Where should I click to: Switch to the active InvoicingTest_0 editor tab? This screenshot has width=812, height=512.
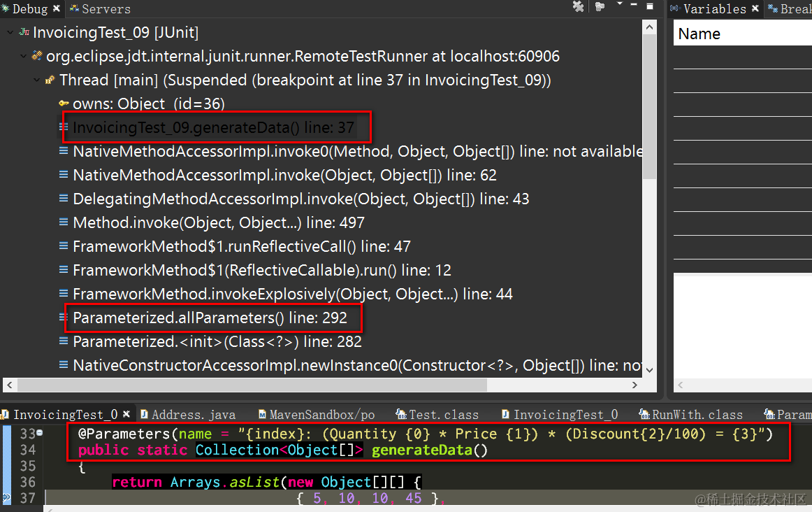click(x=65, y=415)
